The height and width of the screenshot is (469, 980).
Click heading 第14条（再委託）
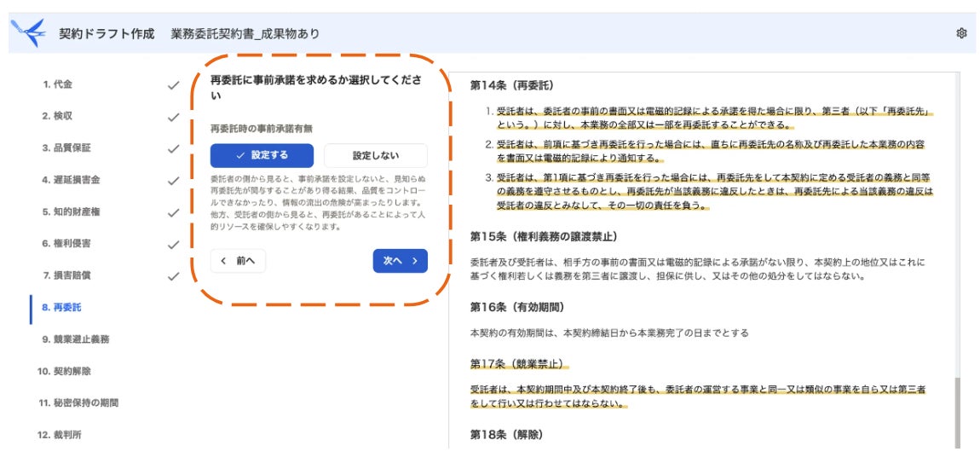coord(512,85)
